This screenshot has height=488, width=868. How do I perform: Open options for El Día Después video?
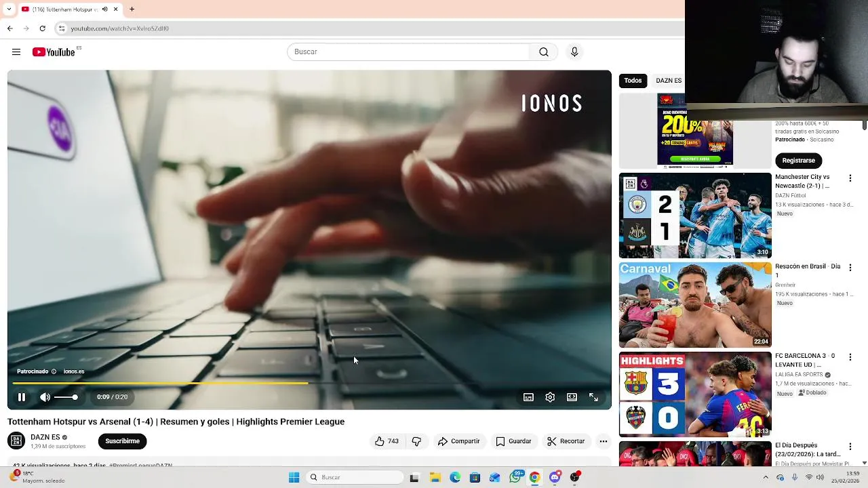pyautogui.click(x=850, y=447)
